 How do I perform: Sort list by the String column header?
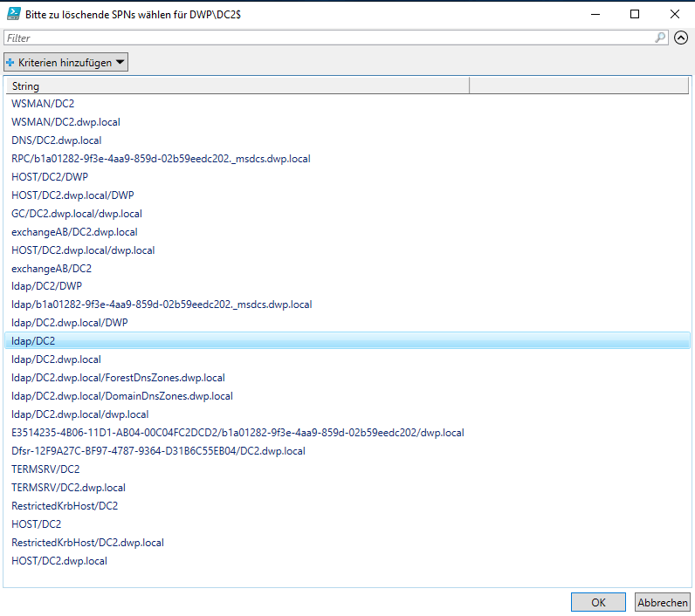236,86
